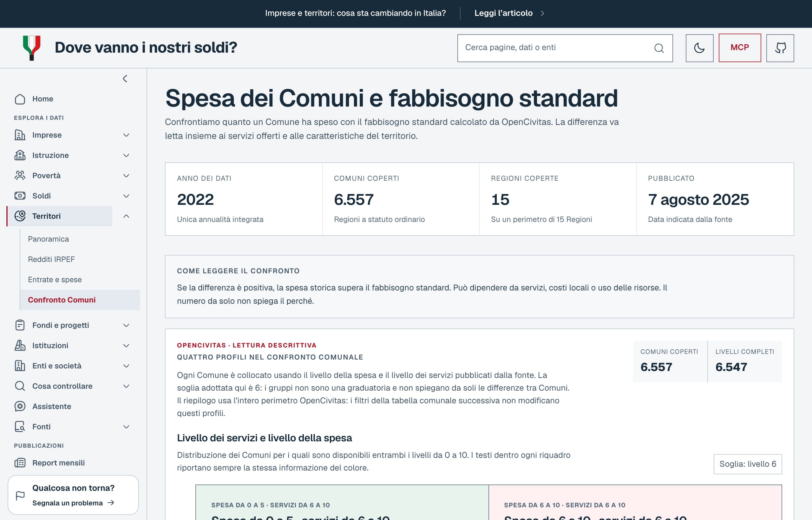Click the Enti e società building icon

click(x=20, y=366)
